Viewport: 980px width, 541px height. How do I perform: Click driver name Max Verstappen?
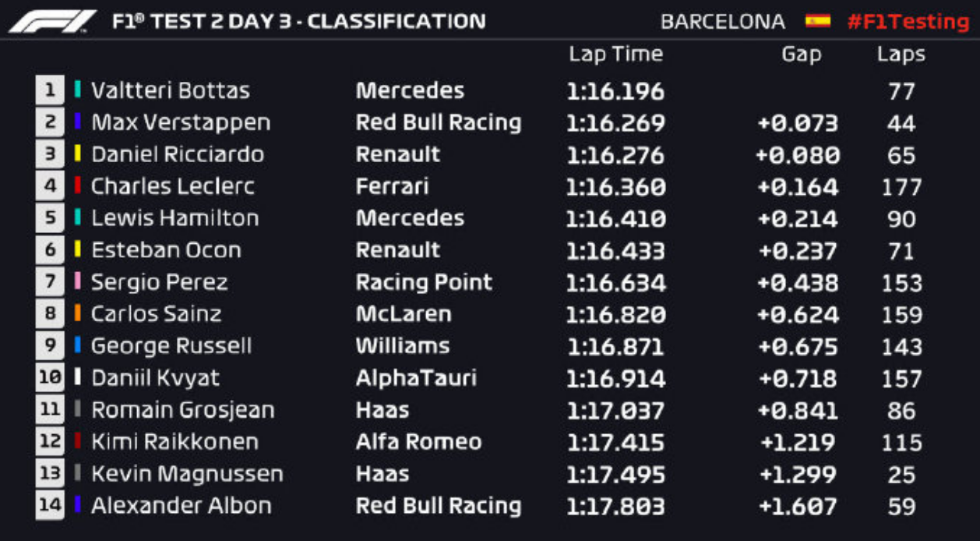(x=181, y=122)
